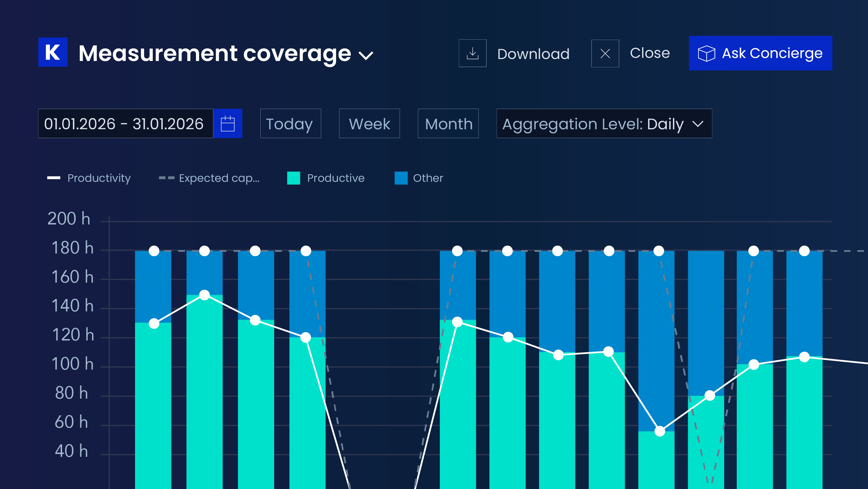The image size is (868, 489).
Task: Select the Today range button
Action: [291, 123]
